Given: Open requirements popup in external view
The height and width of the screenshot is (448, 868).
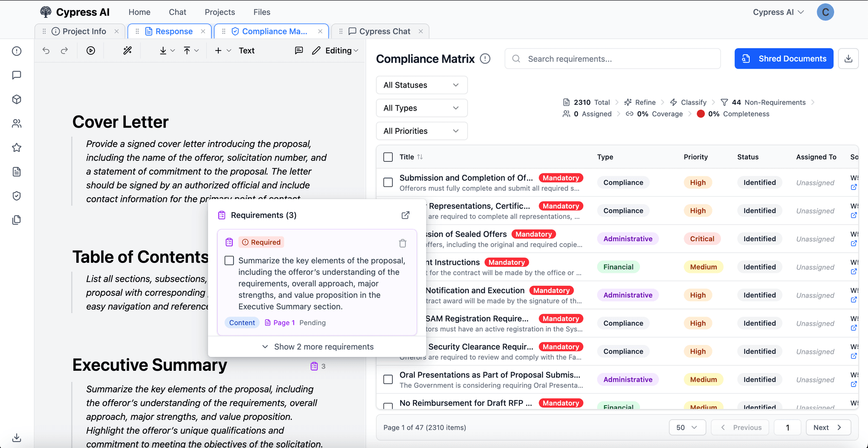Looking at the screenshot, I should [406, 215].
